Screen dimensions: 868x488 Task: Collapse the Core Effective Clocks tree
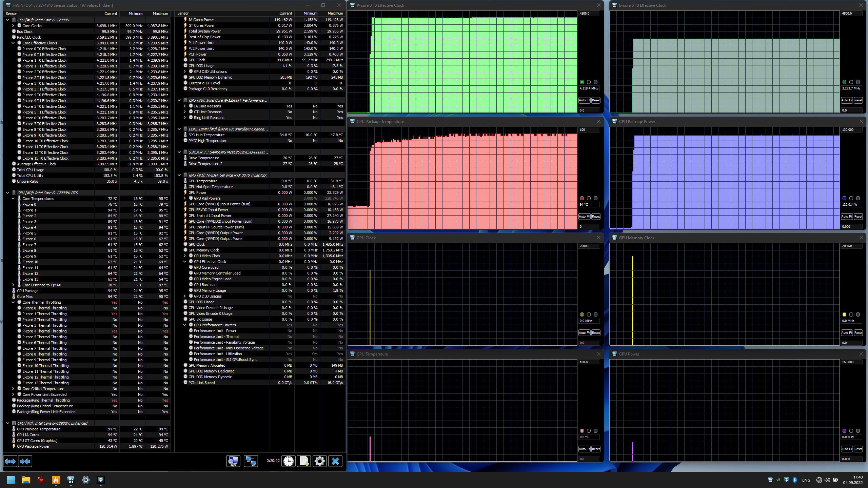13,43
